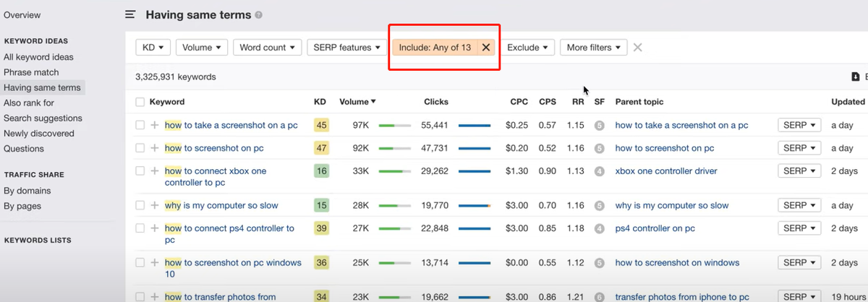Sort table by Clicks column header
This screenshot has width=868, height=302.
[x=436, y=102]
